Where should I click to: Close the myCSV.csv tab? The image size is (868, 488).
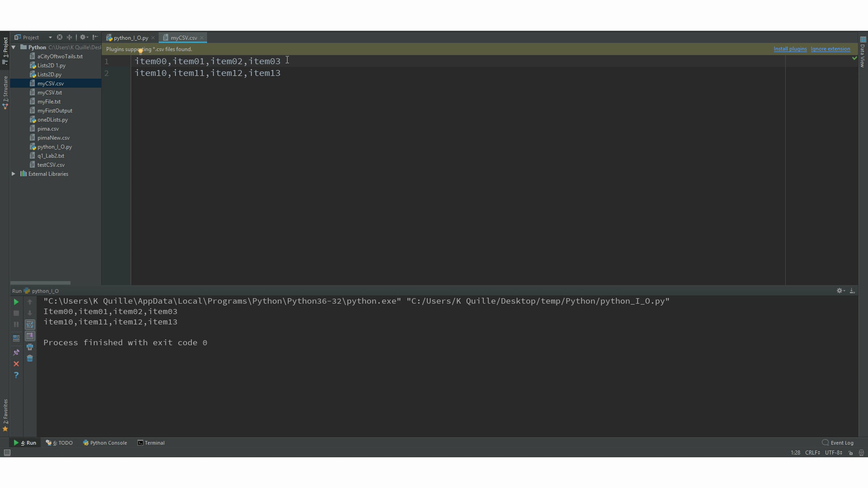click(202, 38)
